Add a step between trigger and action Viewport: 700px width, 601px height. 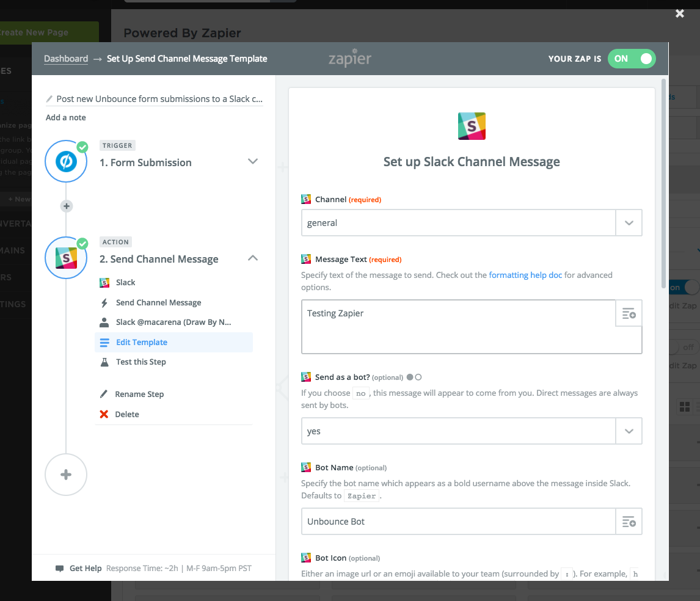tap(67, 206)
